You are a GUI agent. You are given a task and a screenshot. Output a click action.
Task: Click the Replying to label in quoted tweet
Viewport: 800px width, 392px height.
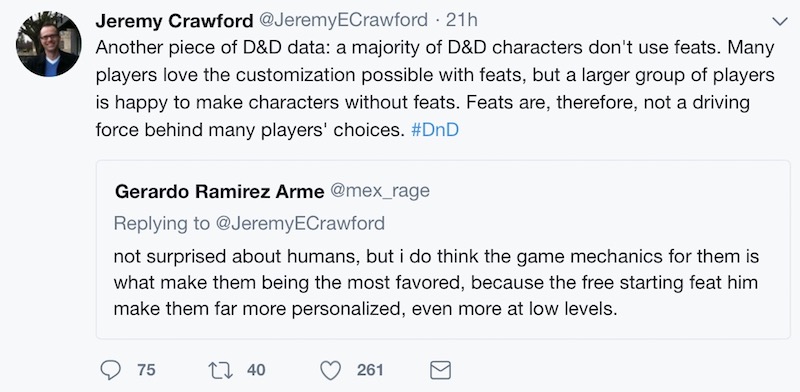[162, 223]
